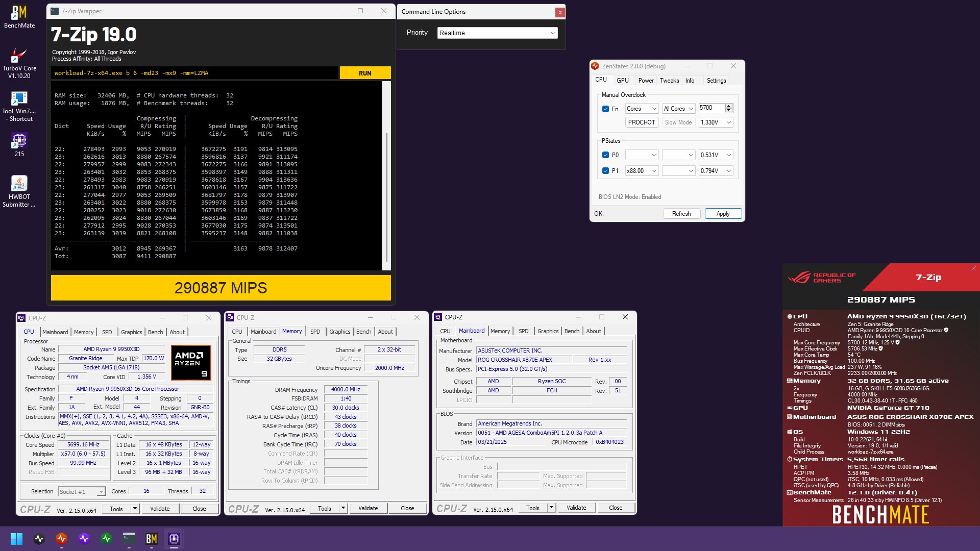The image size is (980, 551).
Task: Open the Graphics tab in CPU-Z Mainboard window
Action: [x=548, y=331]
